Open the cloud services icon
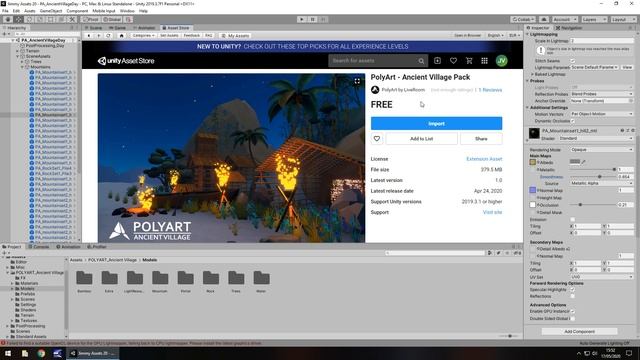Screen dimensions: 640x360 544,19
